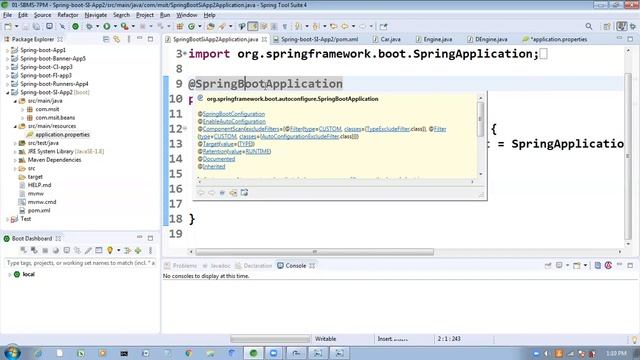Collapse All in Package Explorer
The height and width of the screenshot is (360, 640).
click(x=106, y=39)
